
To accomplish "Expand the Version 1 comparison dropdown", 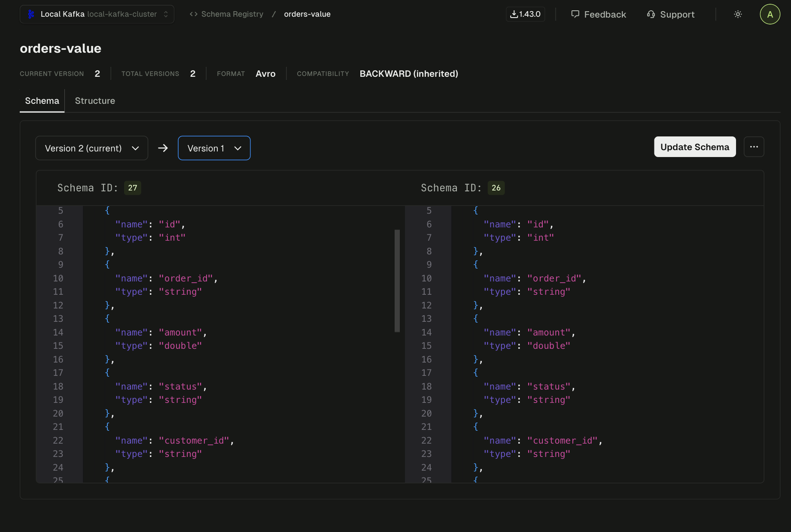I will tap(214, 148).
